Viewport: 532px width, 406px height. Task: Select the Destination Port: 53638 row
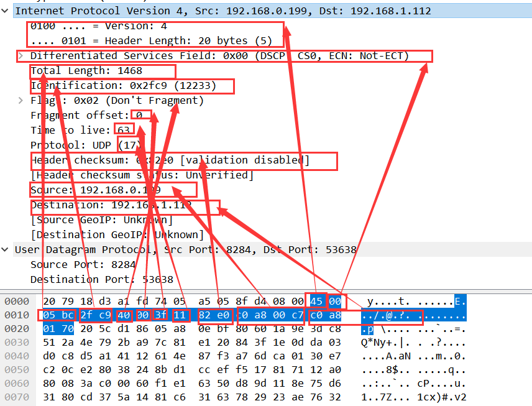coord(102,280)
